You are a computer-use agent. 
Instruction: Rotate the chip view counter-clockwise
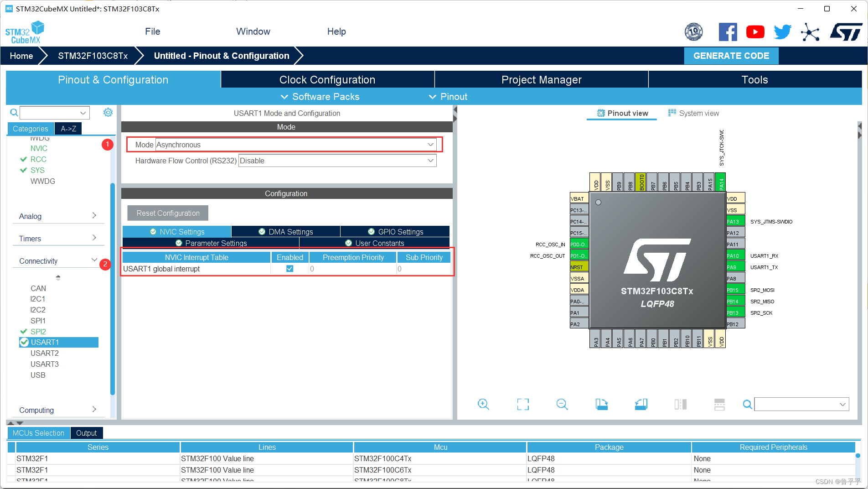641,404
